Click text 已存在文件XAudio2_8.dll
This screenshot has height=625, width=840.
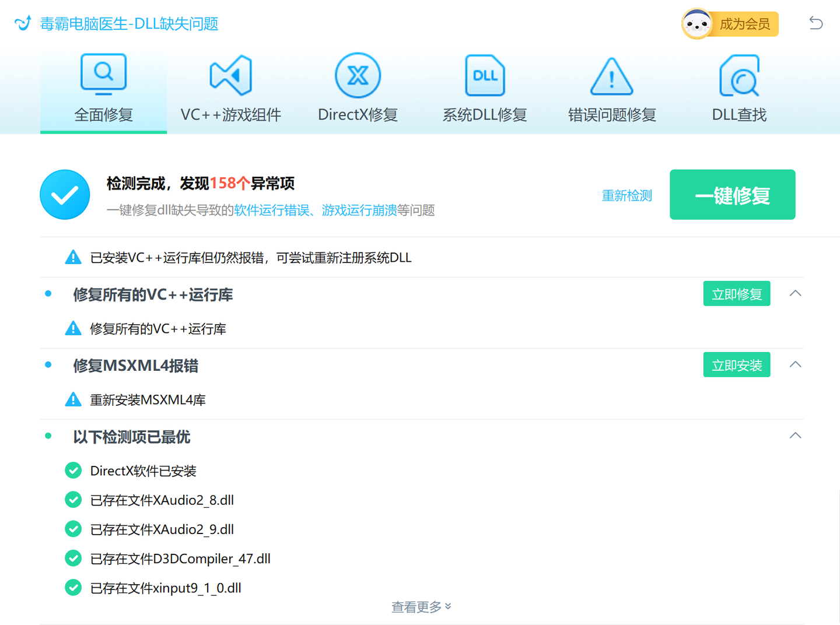(x=162, y=500)
